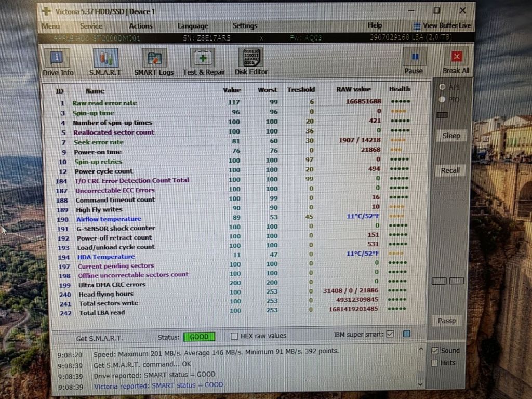The image size is (532, 399).
Task: Click the Victoria green cross title icon
Action: tap(46, 11)
